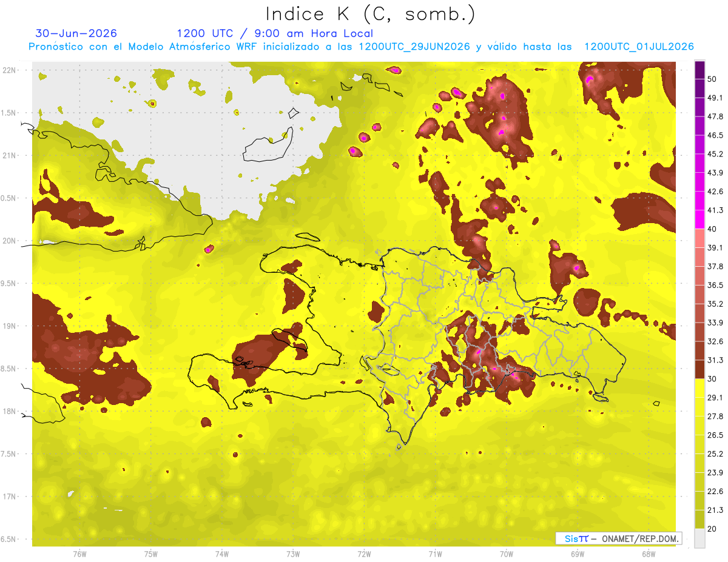The image size is (728, 562).
Task: Click the '73W' longitude axis label
Action: tap(293, 554)
